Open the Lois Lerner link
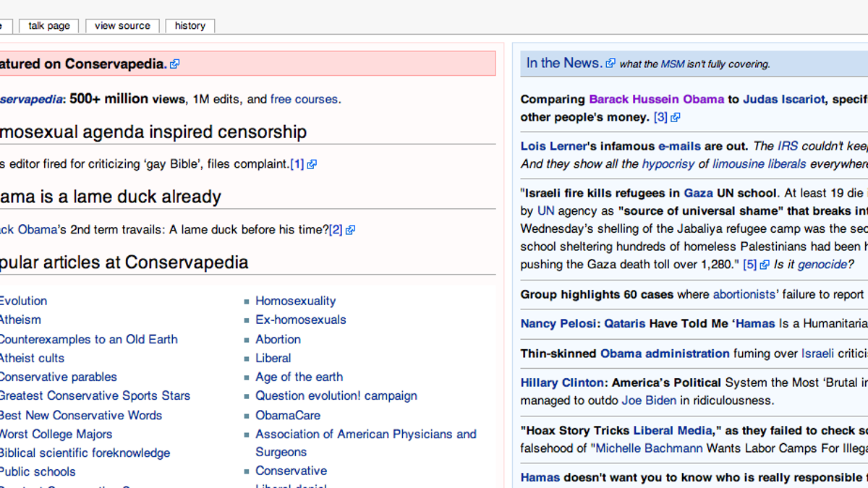Viewport: 868px width, 488px height. (x=553, y=146)
